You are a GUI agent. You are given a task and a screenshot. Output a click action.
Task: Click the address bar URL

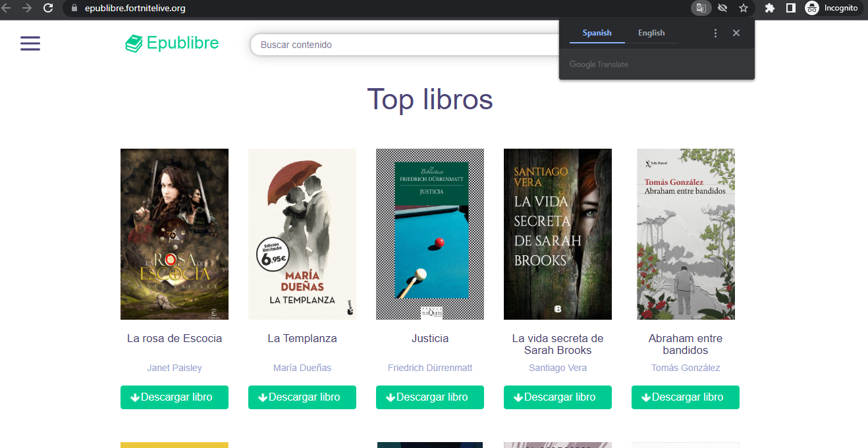[135, 9]
